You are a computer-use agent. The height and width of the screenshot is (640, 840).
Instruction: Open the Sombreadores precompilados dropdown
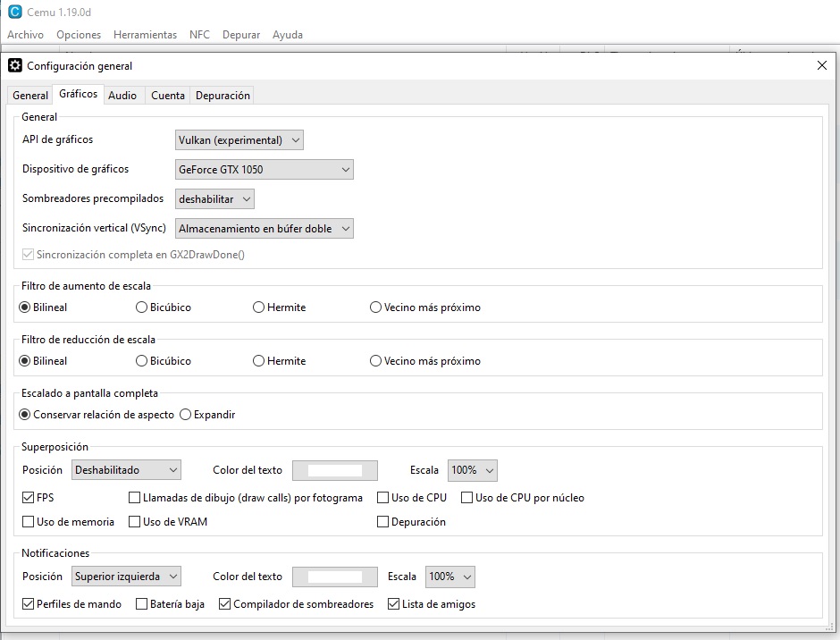coord(215,199)
